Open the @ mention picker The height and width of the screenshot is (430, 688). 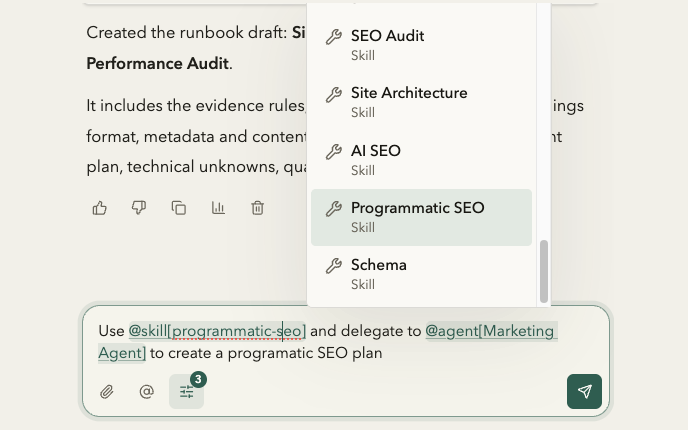[x=147, y=391]
